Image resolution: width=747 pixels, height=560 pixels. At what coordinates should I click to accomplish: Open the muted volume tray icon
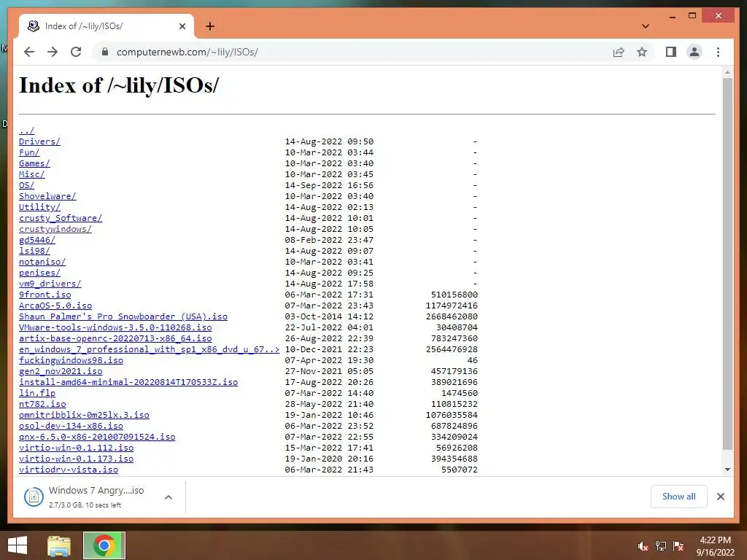click(x=643, y=546)
